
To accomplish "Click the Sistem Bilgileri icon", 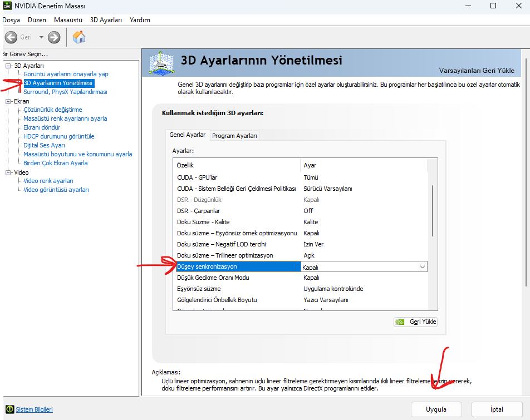I will coord(10,409).
